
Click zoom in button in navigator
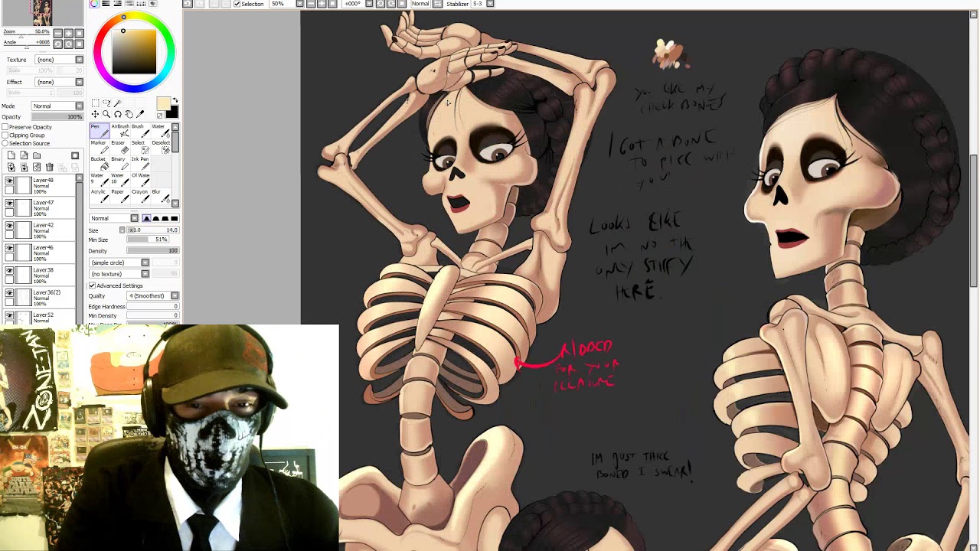click(x=68, y=33)
